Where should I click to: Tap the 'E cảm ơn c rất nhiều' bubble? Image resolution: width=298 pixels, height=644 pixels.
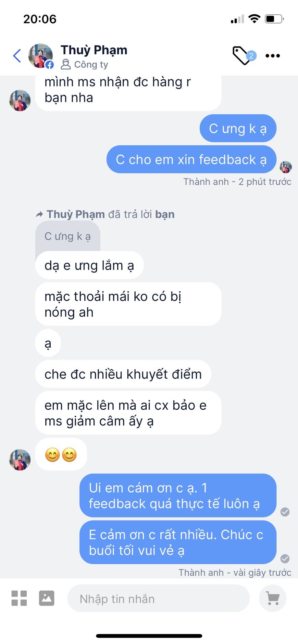(x=177, y=542)
